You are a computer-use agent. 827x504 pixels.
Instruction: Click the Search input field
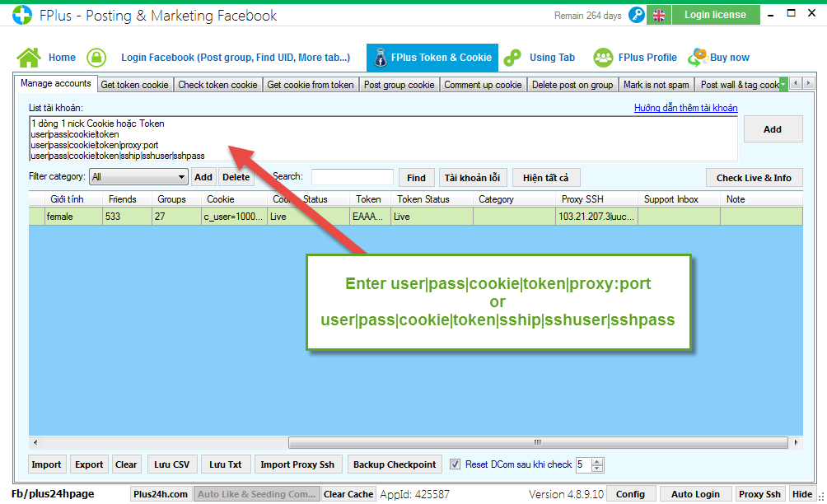tap(352, 177)
